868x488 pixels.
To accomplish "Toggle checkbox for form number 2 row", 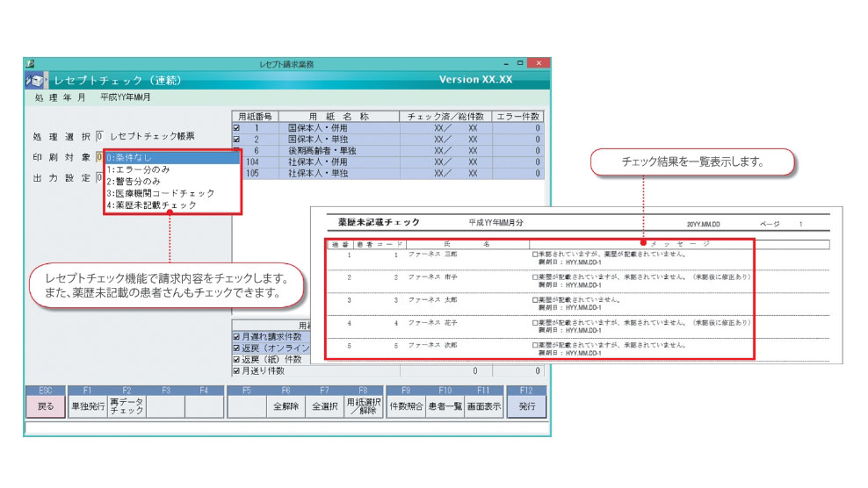I will (236, 140).
